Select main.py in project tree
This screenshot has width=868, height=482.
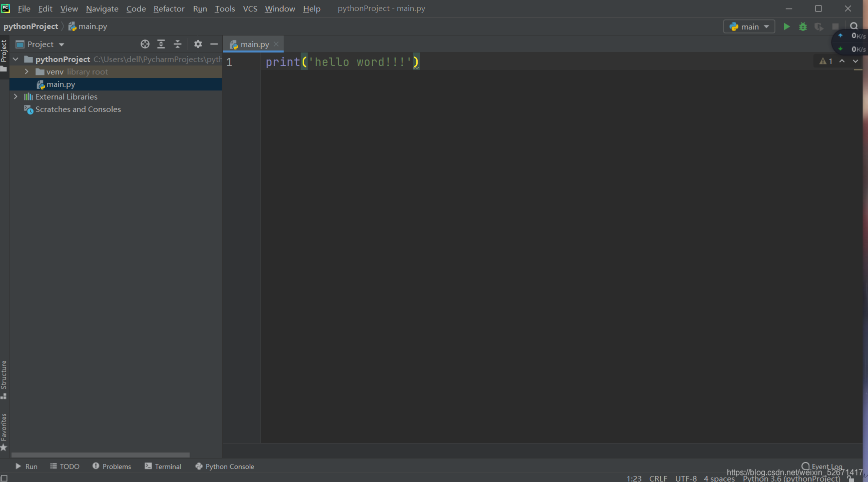(116, 84)
